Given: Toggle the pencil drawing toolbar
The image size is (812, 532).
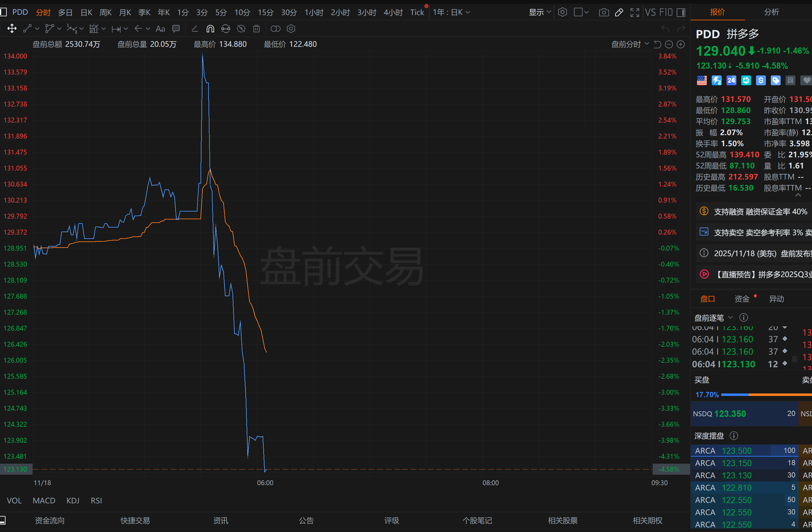Looking at the screenshot, I should click(x=619, y=13).
